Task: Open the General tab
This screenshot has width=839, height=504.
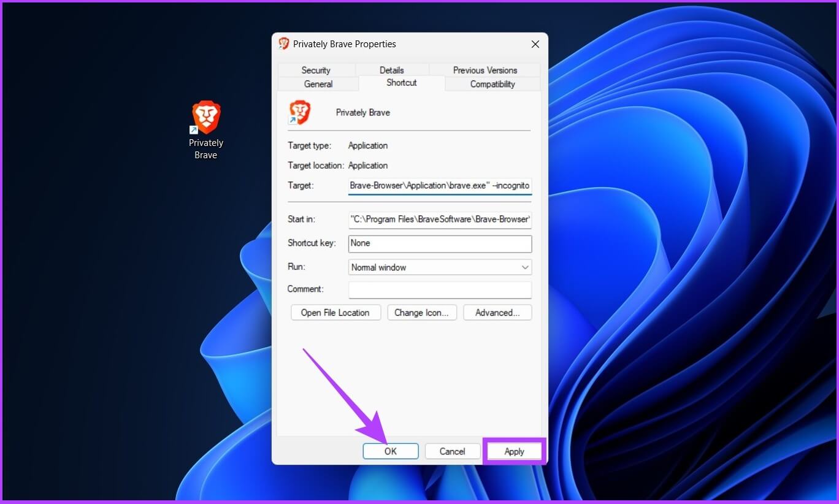Action: point(318,84)
